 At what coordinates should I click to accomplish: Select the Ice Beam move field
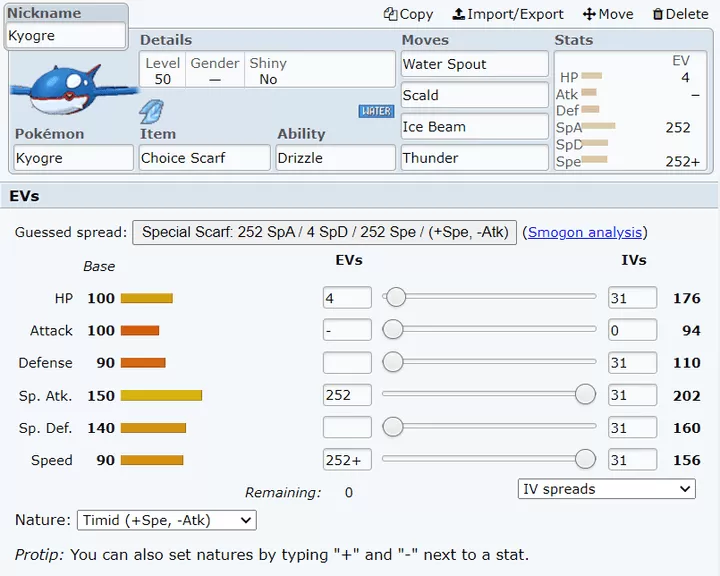[475, 126]
